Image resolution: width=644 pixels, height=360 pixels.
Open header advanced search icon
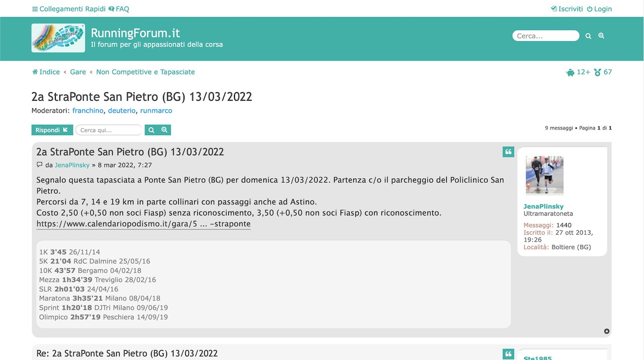point(601,36)
